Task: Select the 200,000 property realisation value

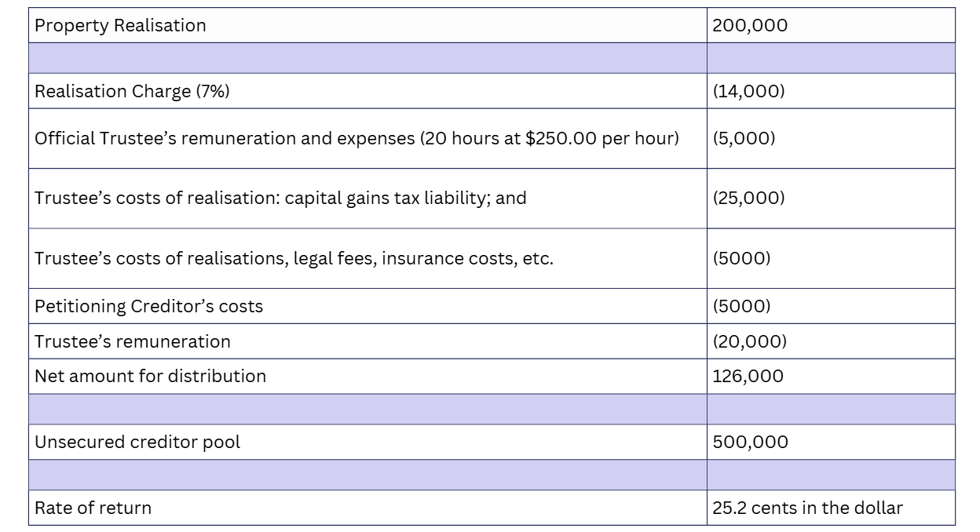Action: tap(750, 25)
